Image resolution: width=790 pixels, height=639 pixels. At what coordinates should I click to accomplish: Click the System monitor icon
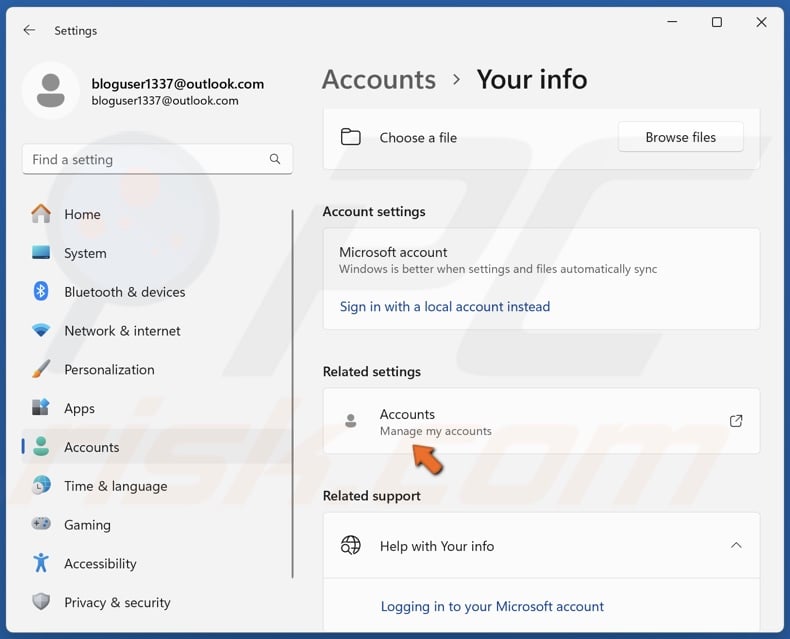click(x=41, y=252)
